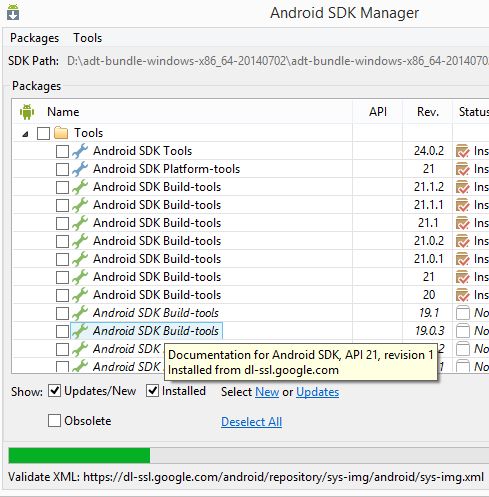Image resolution: width=489 pixels, height=497 pixels.
Task: Click the Validate XML status message
Action: [246, 477]
